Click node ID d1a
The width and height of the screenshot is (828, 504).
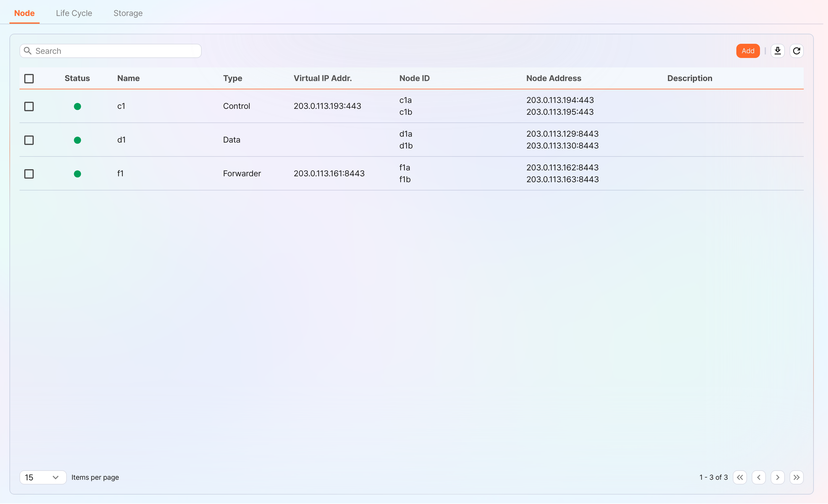point(406,134)
